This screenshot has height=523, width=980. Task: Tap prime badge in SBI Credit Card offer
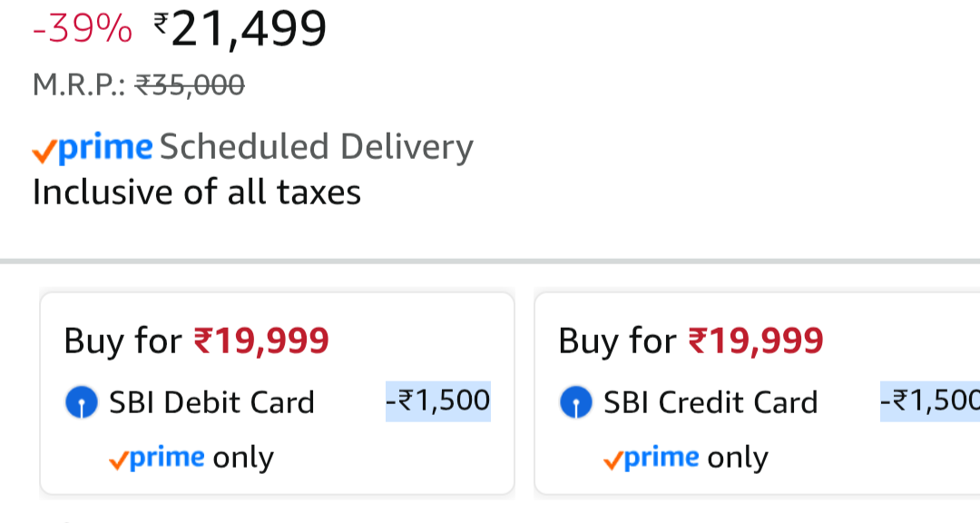pos(652,458)
